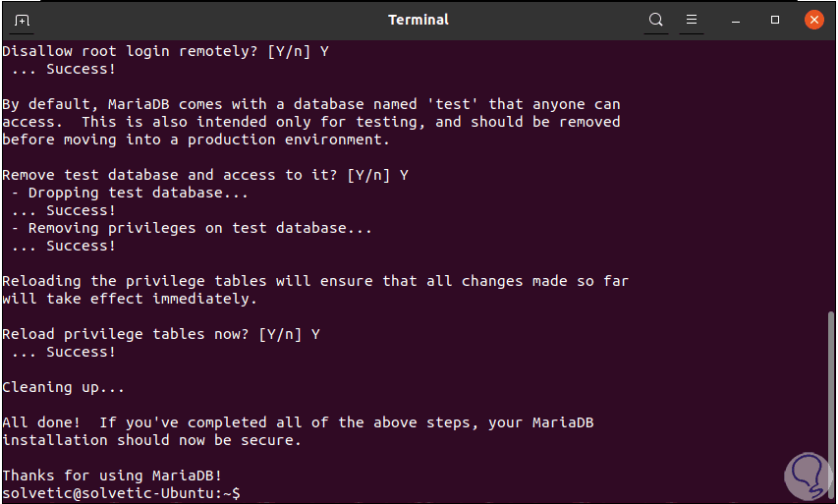This screenshot has height=504, width=838.
Task: Click the vertical scrollbar thumb
Action: coord(832,403)
